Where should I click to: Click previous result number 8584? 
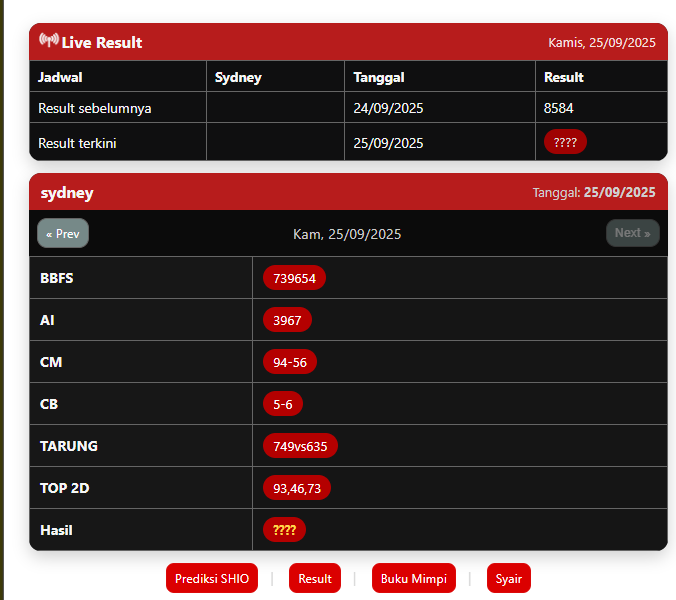tap(559, 108)
